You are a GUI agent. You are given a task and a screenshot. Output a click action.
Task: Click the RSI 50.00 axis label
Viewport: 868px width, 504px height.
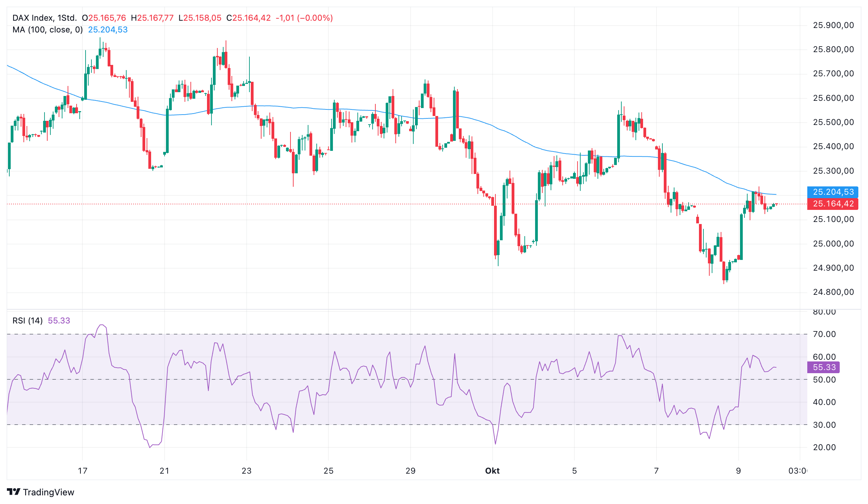pyautogui.click(x=824, y=380)
